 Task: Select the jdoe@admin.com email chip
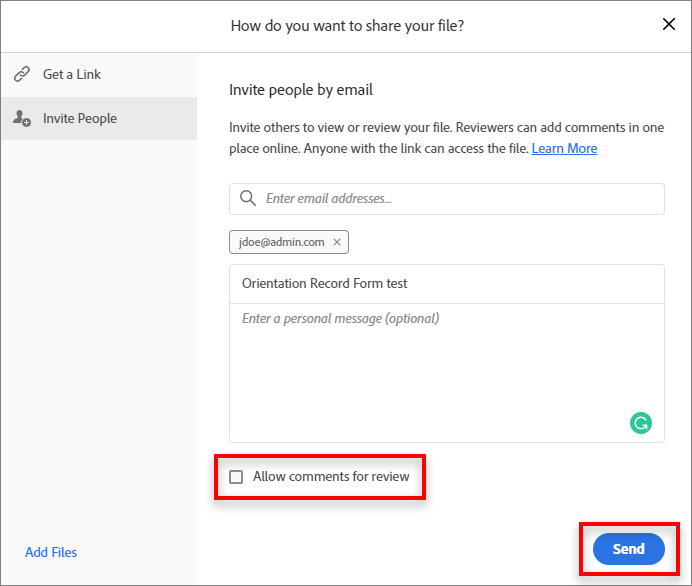[x=282, y=242]
